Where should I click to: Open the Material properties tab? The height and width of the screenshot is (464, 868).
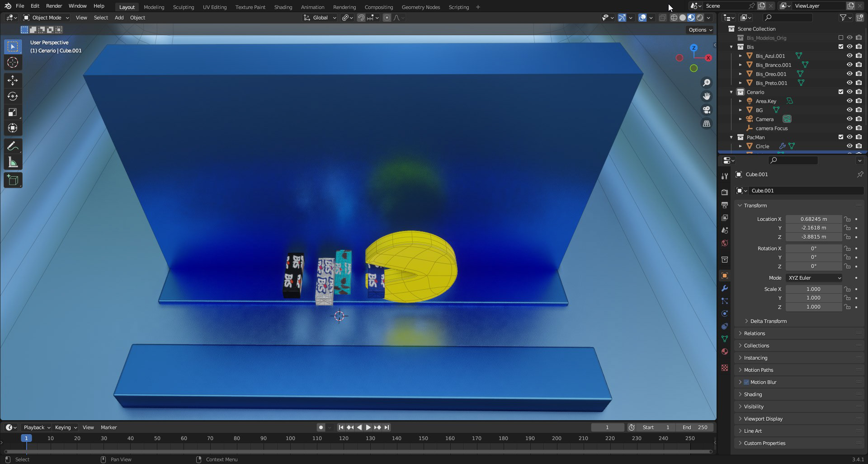click(725, 352)
